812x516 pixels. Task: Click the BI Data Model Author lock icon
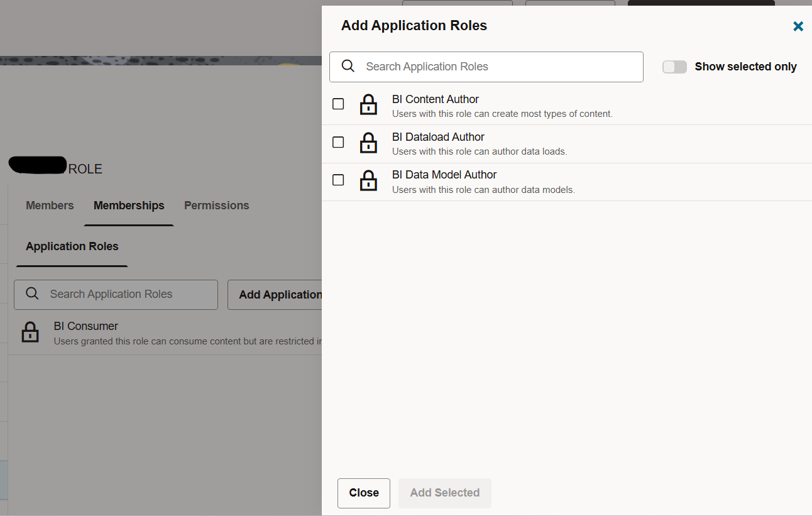368,180
